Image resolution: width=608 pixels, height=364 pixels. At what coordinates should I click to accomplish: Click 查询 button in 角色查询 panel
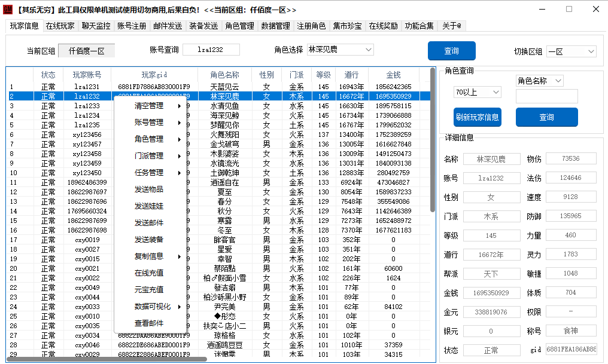tap(546, 117)
